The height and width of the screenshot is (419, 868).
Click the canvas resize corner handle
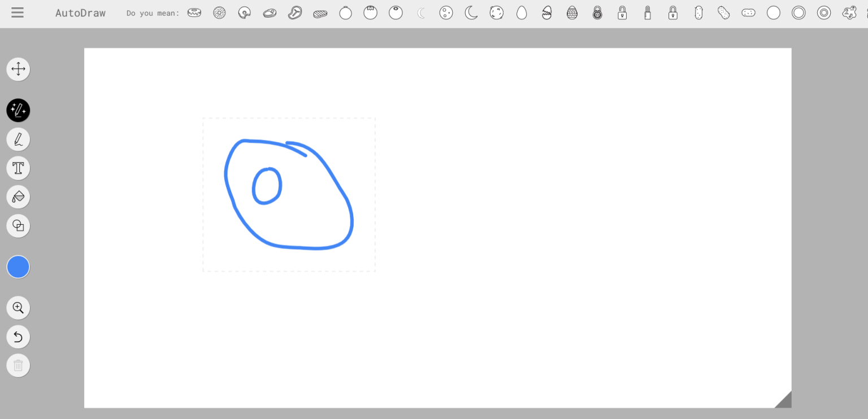(785, 401)
